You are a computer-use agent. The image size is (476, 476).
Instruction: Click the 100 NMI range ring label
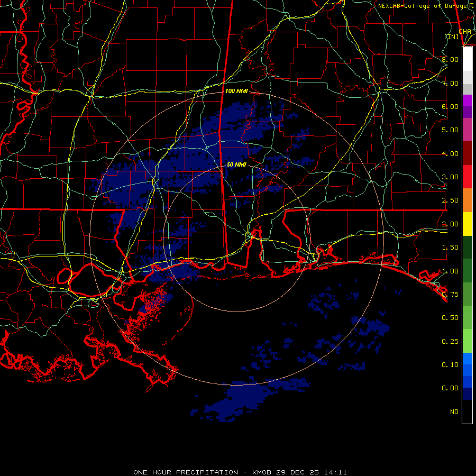click(x=236, y=91)
